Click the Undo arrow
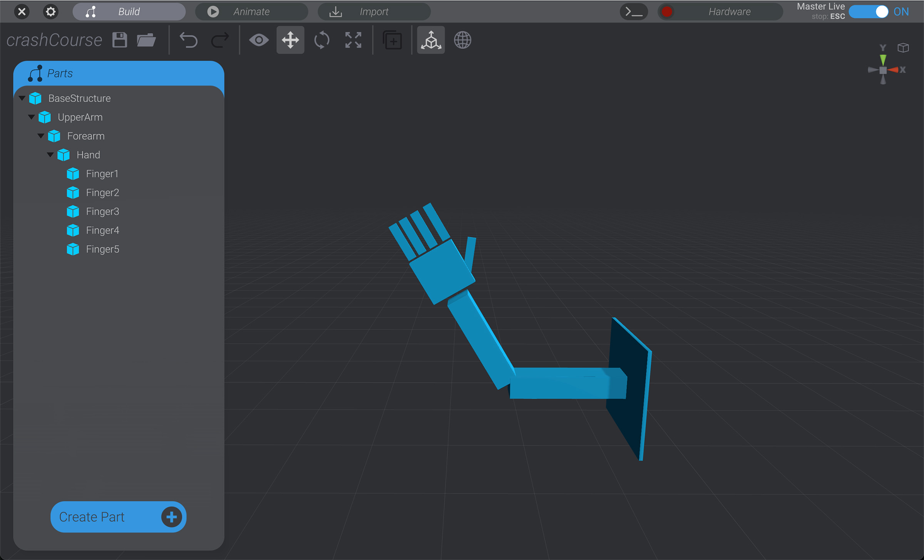This screenshot has width=924, height=560. point(189,40)
